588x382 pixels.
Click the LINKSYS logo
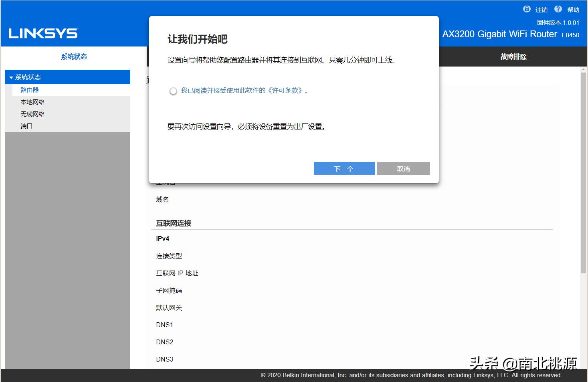(x=42, y=33)
